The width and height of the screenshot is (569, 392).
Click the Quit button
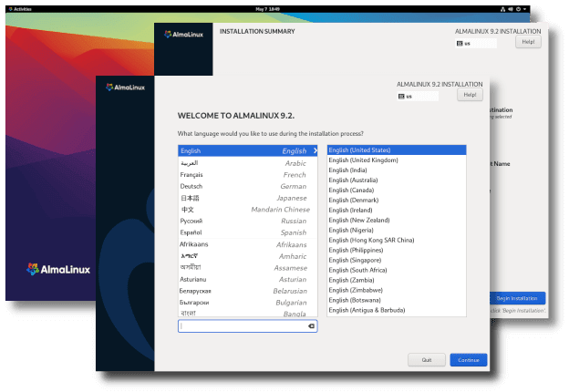pyautogui.click(x=426, y=360)
